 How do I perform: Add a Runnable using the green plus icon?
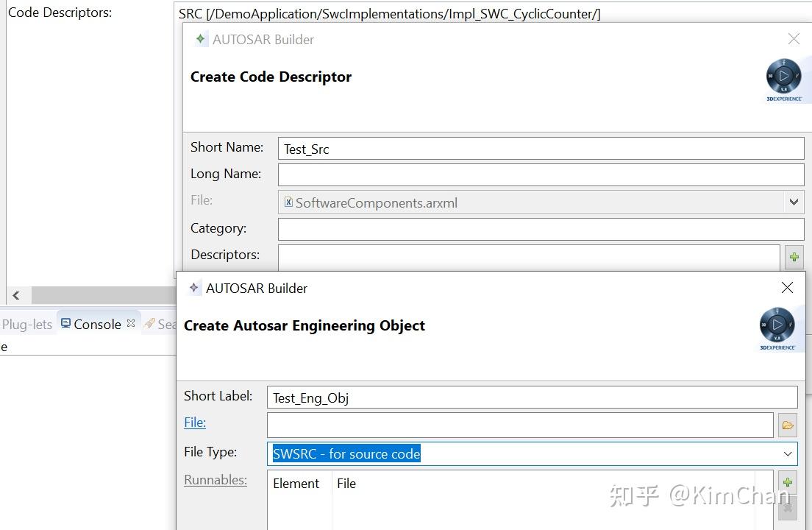787,482
